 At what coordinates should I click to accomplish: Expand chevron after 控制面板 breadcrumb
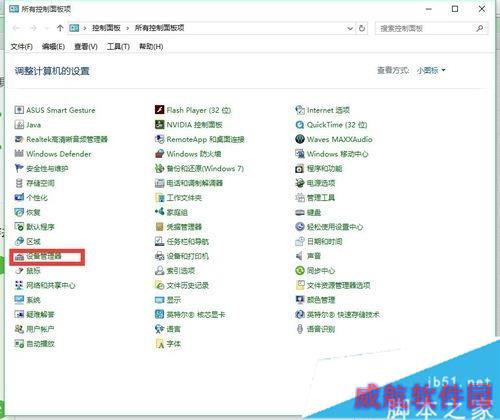coord(128,28)
